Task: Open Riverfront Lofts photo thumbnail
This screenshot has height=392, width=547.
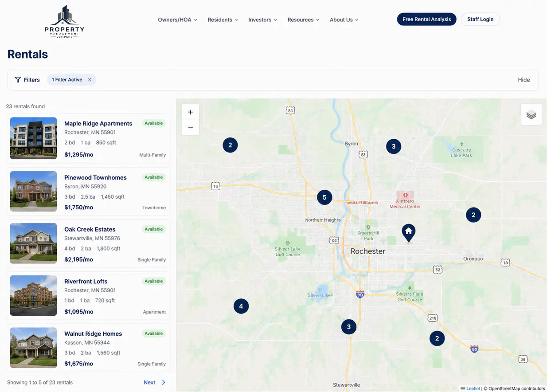Action: [33, 295]
